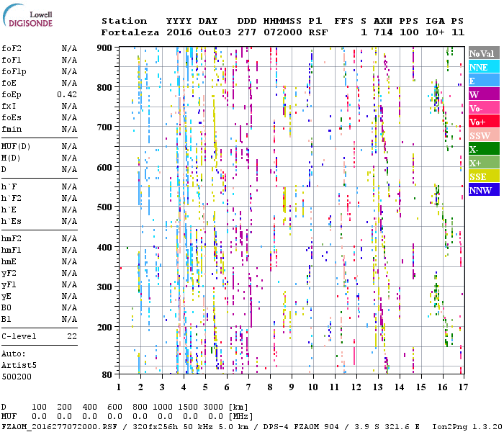Click the year value 2016
Screen dimensions: 504x432
(x=179, y=32)
